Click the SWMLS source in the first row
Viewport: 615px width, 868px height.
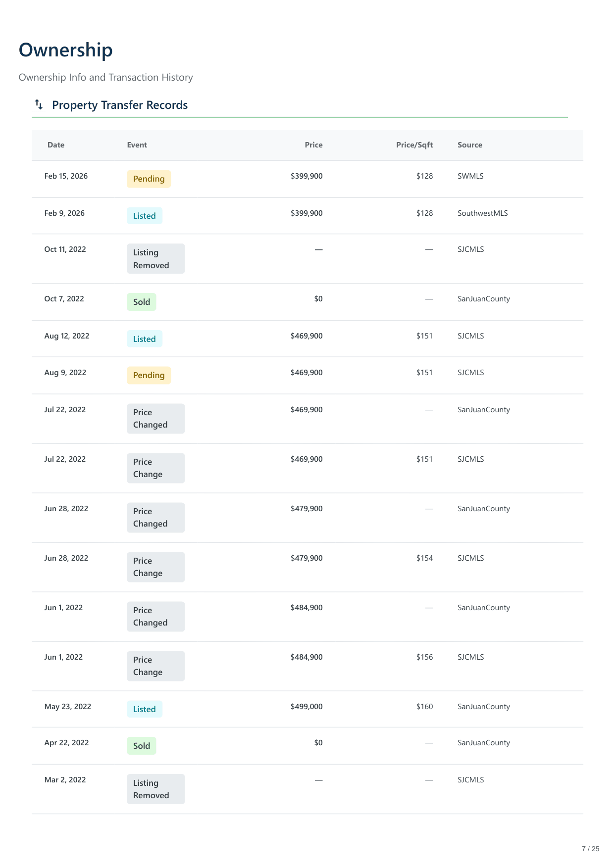coord(470,176)
